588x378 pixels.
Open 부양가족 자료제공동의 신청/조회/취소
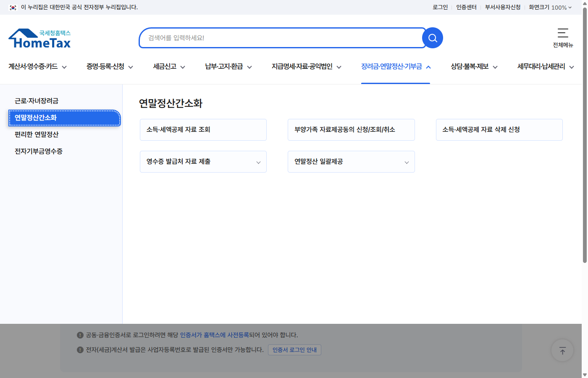[351, 130]
